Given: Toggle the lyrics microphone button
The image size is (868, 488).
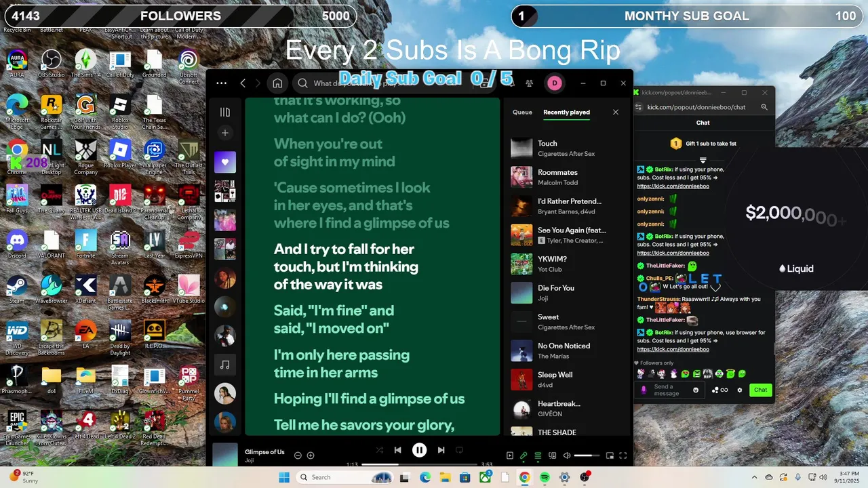Looking at the screenshot, I should tap(524, 455).
